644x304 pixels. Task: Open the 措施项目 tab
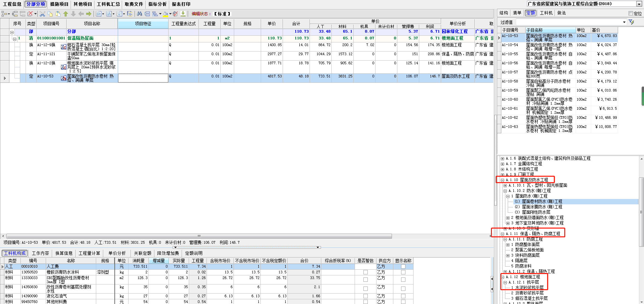pos(59,4)
